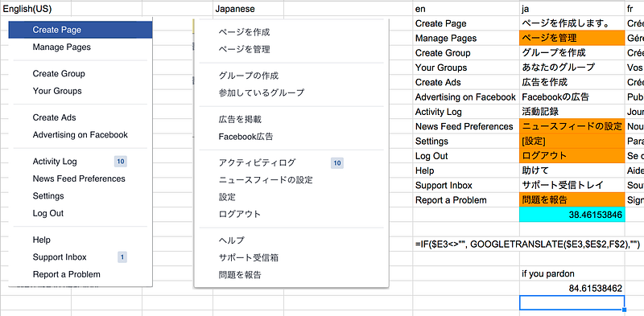Select 'News Feed Preferences' in English menu
This screenshot has width=644, height=316.
click(x=79, y=179)
